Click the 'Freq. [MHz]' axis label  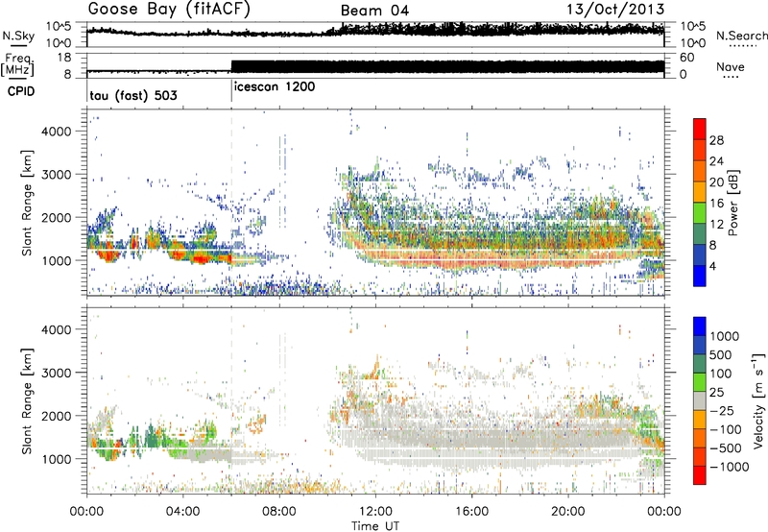click(x=18, y=64)
